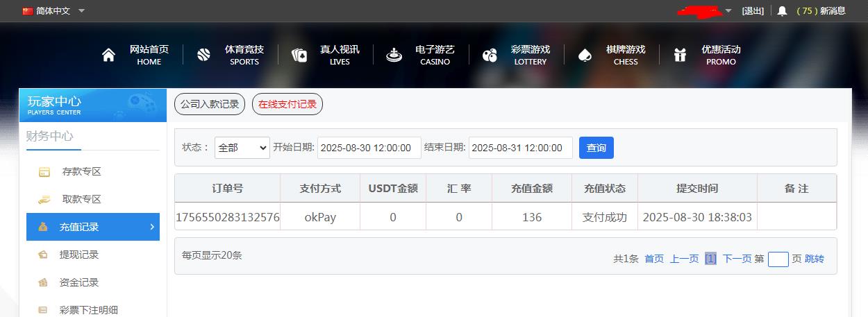The height and width of the screenshot is (317, 868).
Task: Click the USDT金额 column header
Action: pyautogui.click(x=393, y=189)
